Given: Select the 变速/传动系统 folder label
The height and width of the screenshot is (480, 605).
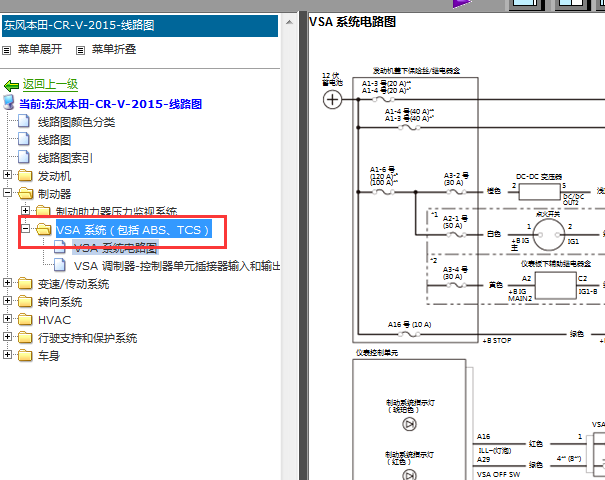Looking at the screenshot, I should point(73,284).
